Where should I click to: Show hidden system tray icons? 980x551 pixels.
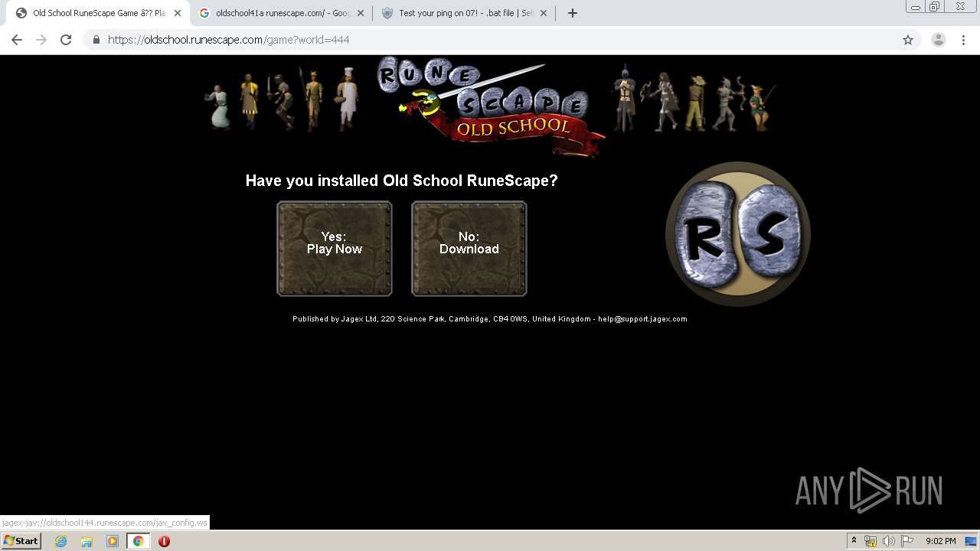(x=854, y=541)
